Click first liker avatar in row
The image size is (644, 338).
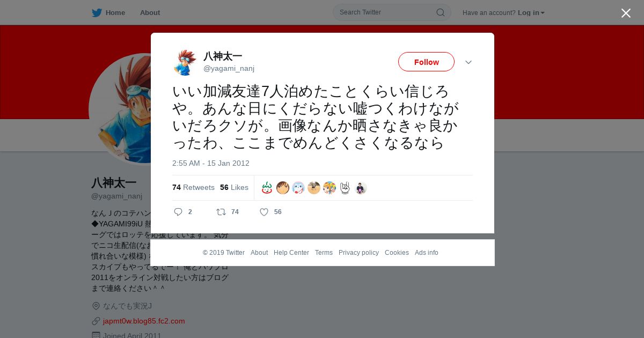[x=267, y=188]
